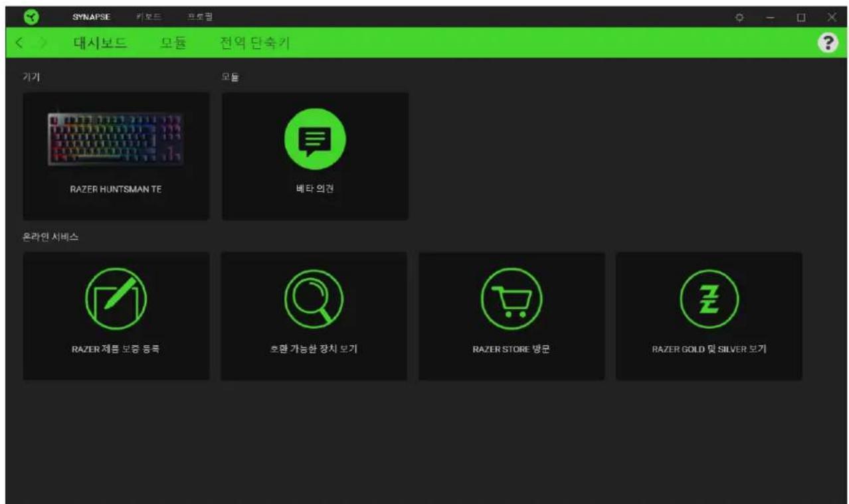Click the shopping cart store icon
Viewport: 849px width, 504px height.
(512, 299)
